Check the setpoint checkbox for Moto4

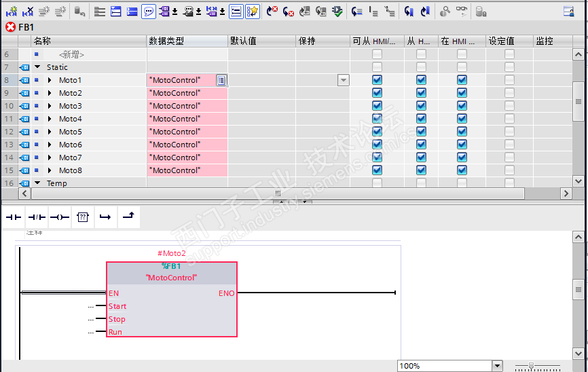point(509,119)
